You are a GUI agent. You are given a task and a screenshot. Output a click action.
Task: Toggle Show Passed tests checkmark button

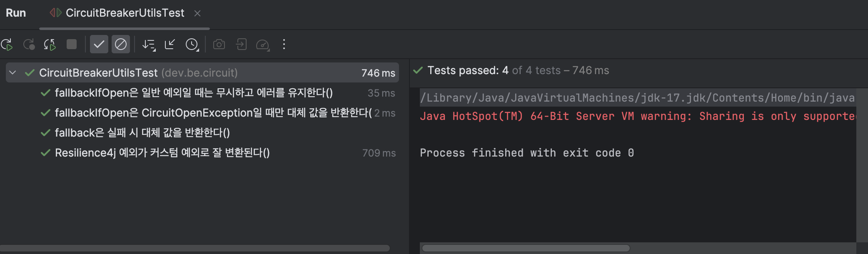99,45
